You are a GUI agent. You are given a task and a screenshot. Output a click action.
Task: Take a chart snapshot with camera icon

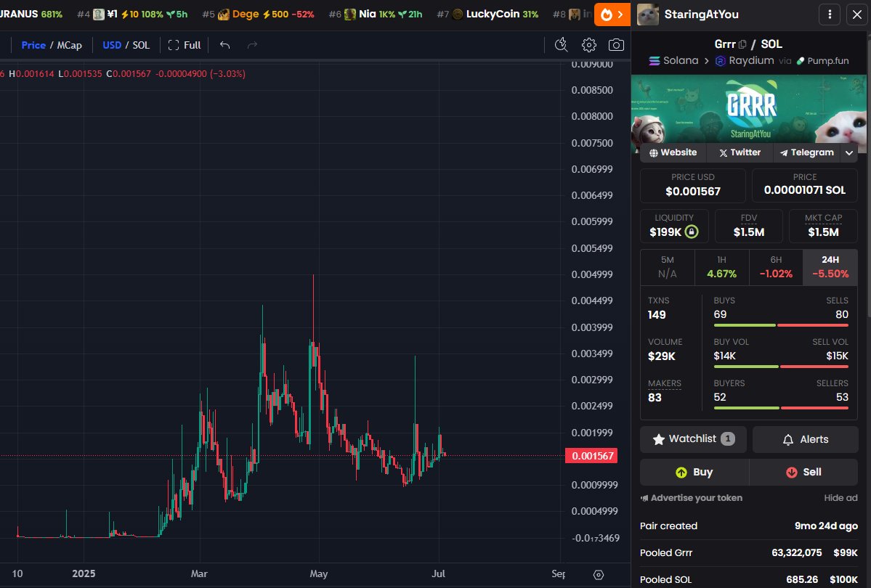616,45
